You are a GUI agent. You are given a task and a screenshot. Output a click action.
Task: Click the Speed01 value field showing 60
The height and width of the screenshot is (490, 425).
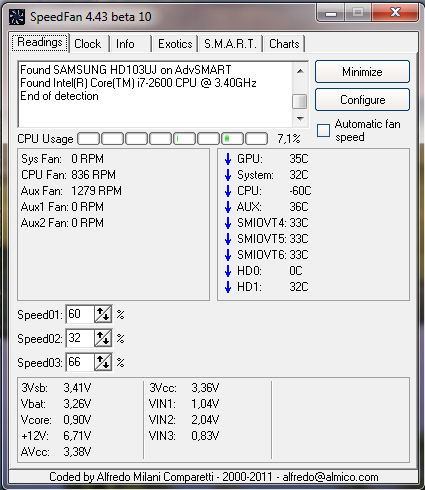click(x=80, y=314)
